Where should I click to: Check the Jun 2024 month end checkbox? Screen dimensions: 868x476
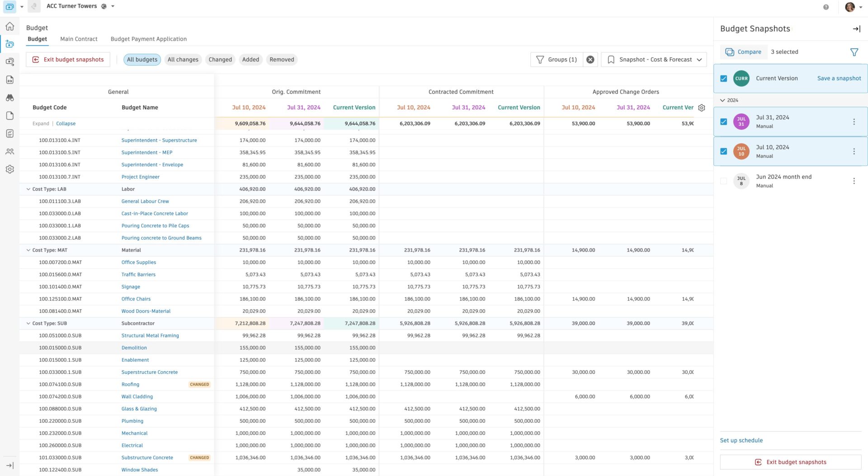[x=723, y=181]
